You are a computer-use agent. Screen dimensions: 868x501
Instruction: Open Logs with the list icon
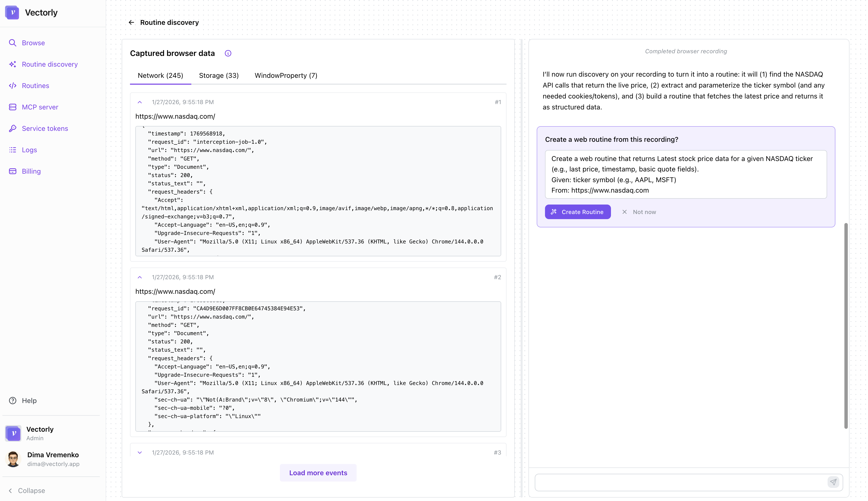click(13, 150)
